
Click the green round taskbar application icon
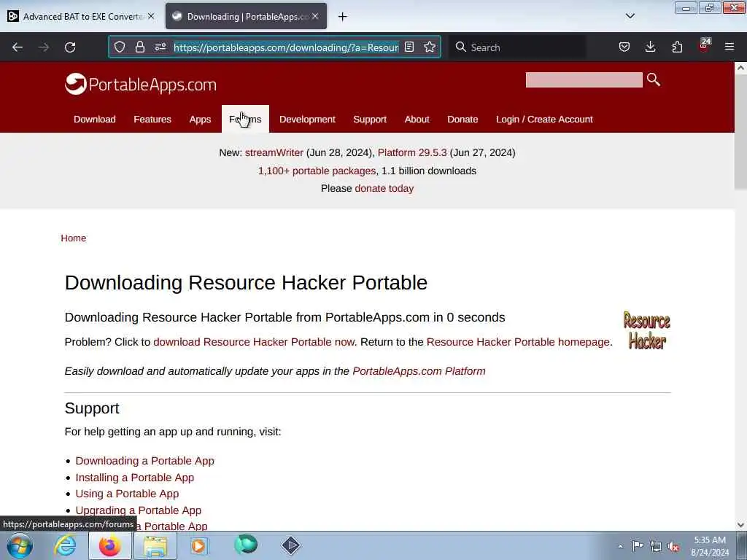click(246, 545)
